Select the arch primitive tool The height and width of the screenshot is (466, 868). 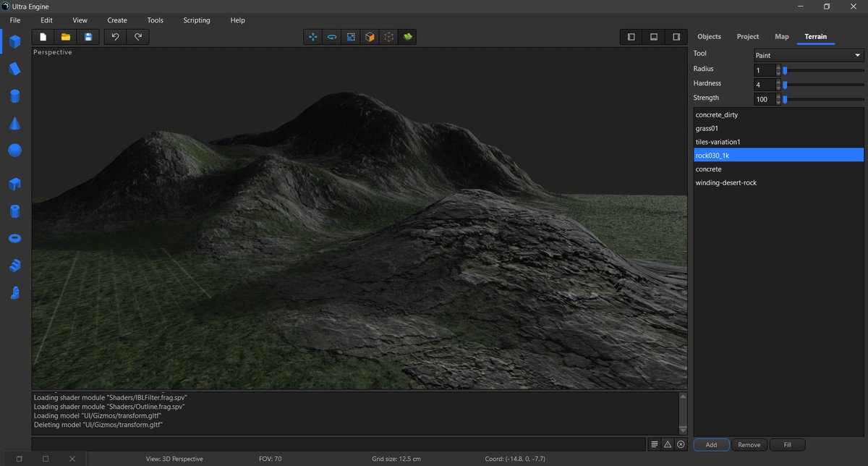[x=14, y=184]
